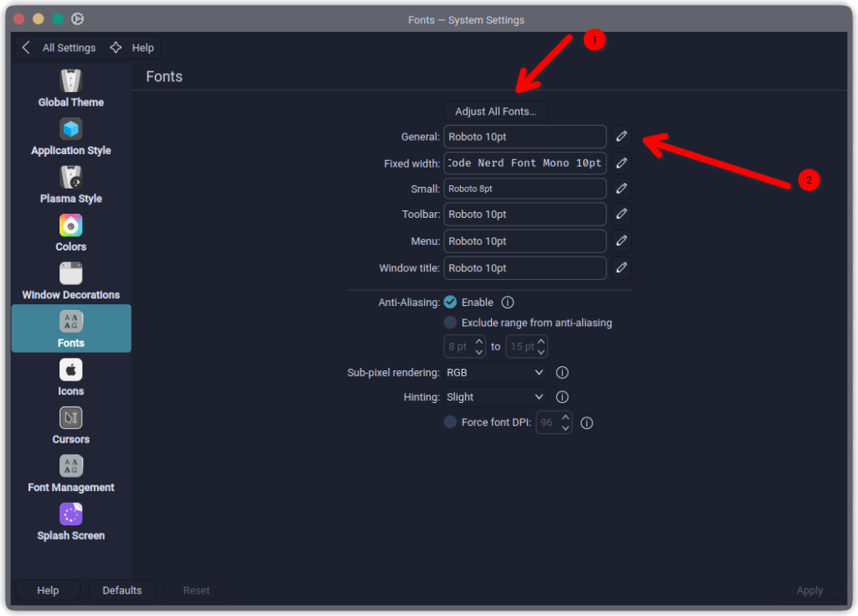Open the Font Management icon
This screenshot has width=858, height=616.
(x=70, y=467)
